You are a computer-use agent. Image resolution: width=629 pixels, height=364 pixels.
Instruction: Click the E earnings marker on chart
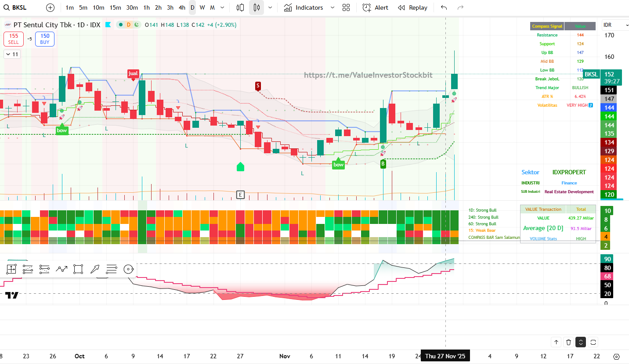coord(240,195)
